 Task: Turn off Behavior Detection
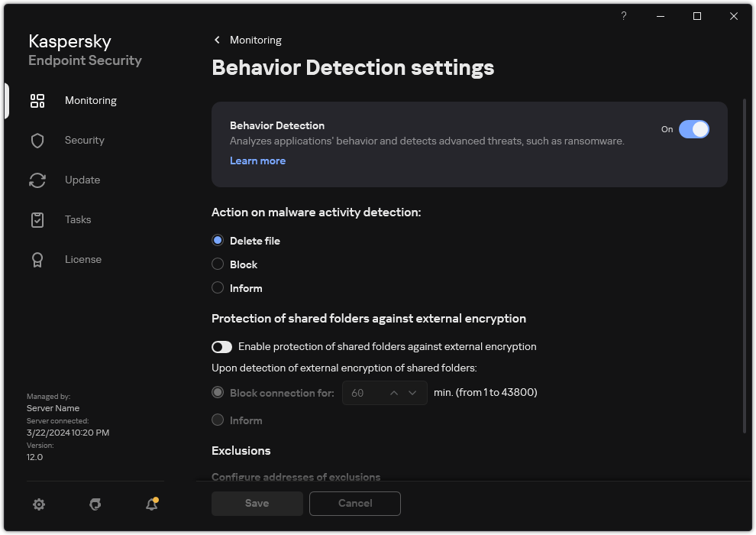click(x=695, y=129)
